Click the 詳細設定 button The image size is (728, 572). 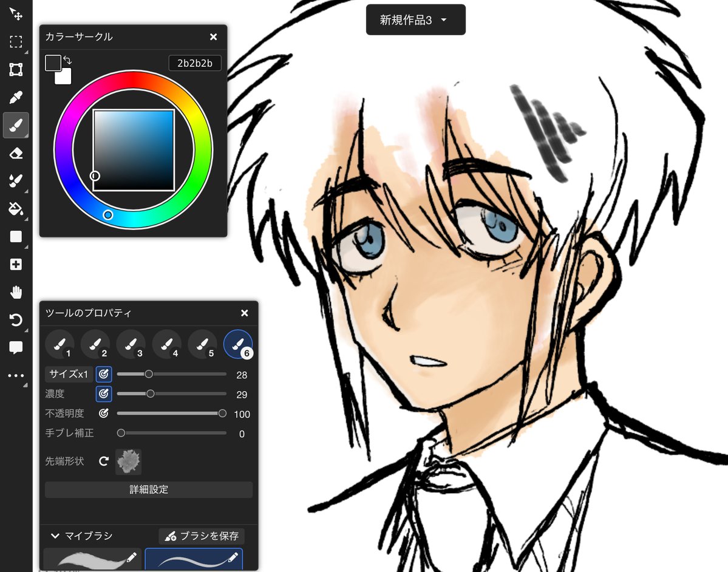[x=149, y=489]
